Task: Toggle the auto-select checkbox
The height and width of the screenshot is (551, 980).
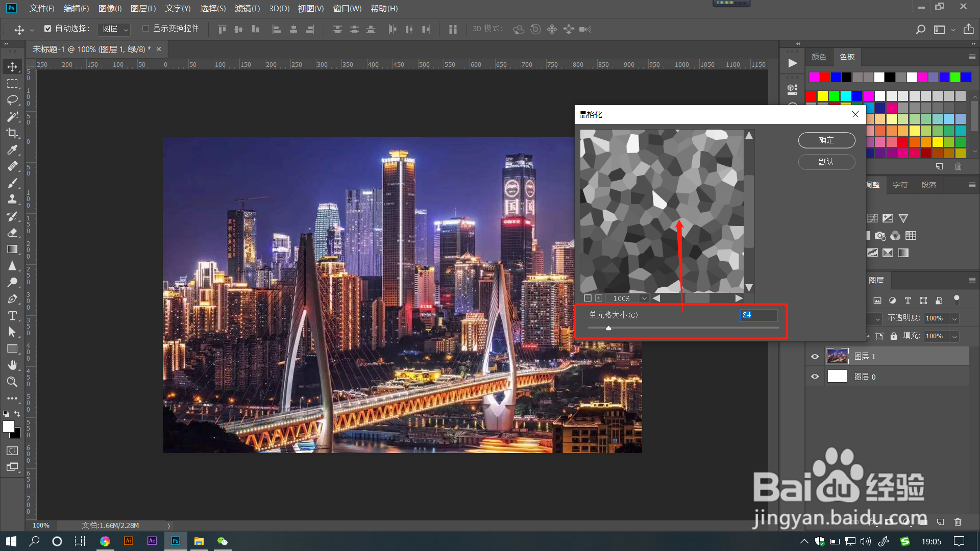Action: tap(47, 29)
